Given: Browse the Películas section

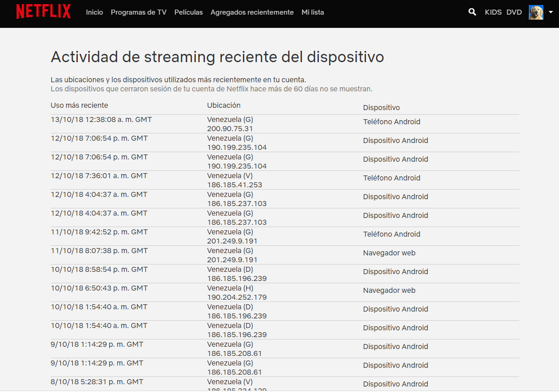Looking at the screenshot, I should [x=188, y=12].
